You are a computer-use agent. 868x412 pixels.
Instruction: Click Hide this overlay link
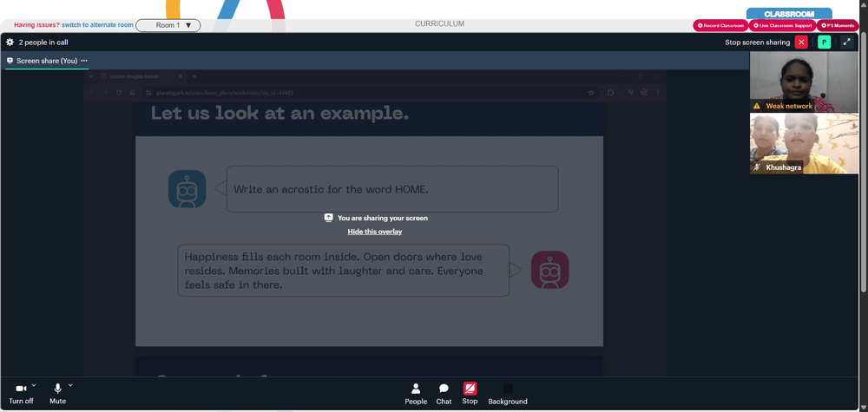pos(375,232)
